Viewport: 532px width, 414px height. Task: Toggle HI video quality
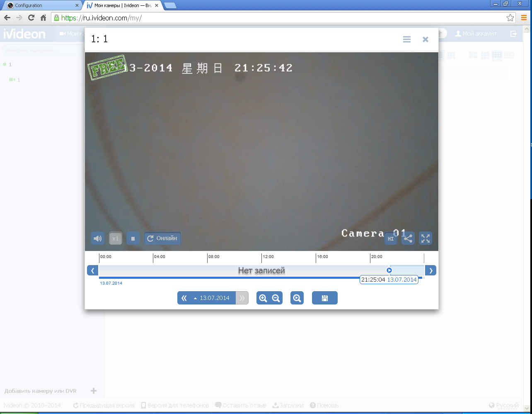pos(391,239)
